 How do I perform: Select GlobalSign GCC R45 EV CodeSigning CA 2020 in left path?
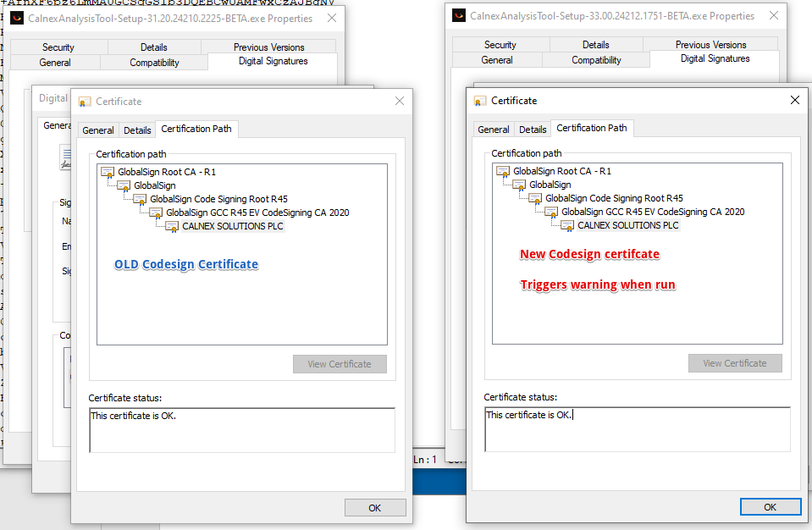click(257, 213)
